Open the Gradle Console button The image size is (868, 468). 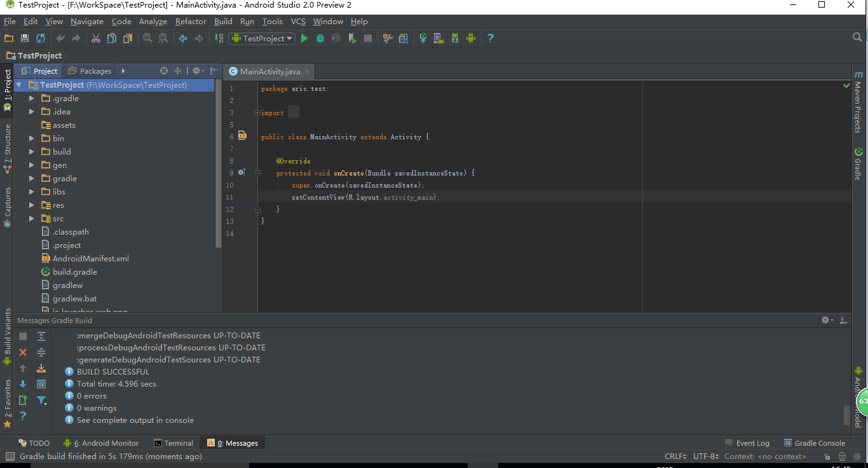(x=814, y=443)
